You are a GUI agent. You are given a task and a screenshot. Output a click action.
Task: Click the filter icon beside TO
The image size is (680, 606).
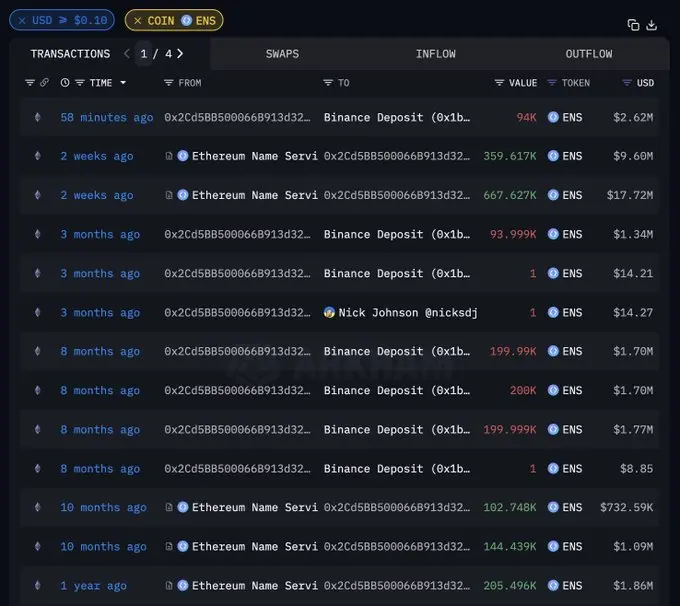coord(328,83)
